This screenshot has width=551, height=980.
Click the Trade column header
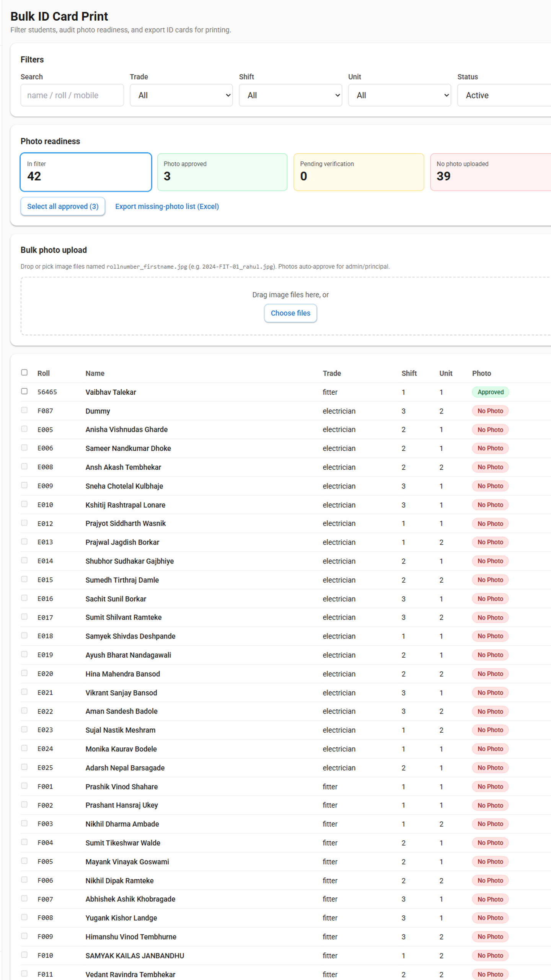click(332, 373)
